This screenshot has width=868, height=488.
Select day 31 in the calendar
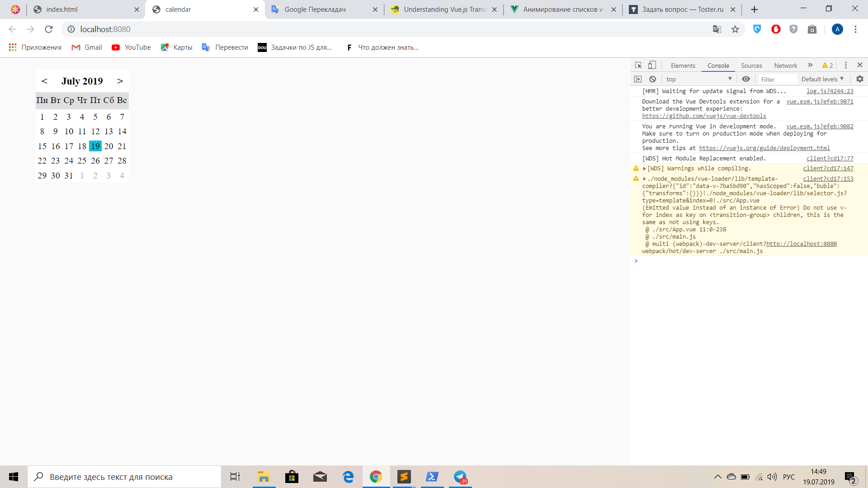pos(69,175)
